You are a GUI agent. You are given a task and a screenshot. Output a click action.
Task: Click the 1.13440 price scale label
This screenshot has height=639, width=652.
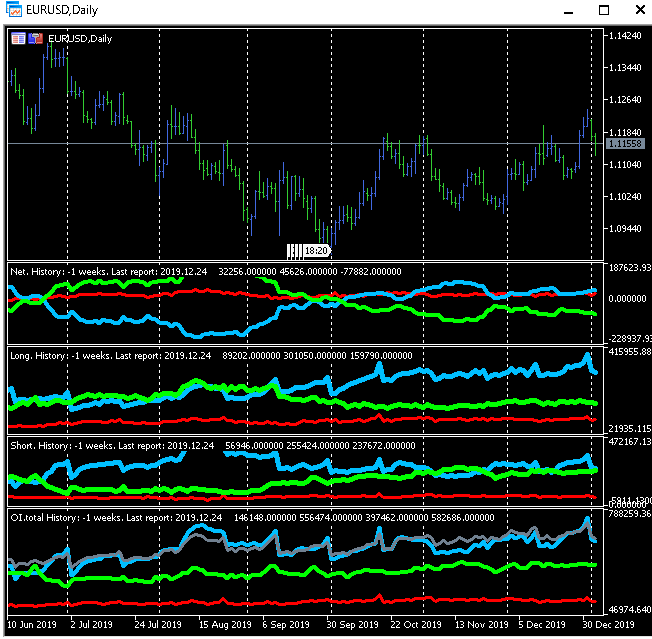point(625,67)
